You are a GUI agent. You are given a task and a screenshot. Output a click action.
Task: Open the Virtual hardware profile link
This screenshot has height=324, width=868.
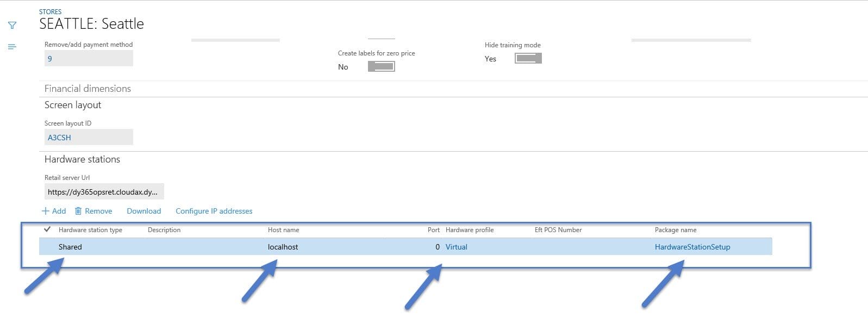tap(456, 247)
